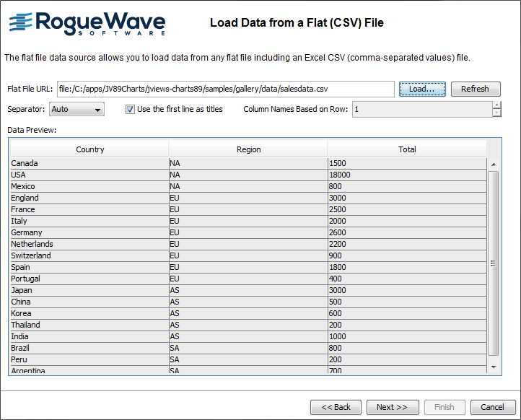
Task: Go to the previous step with << Back
Action: [x=336, y=407]
